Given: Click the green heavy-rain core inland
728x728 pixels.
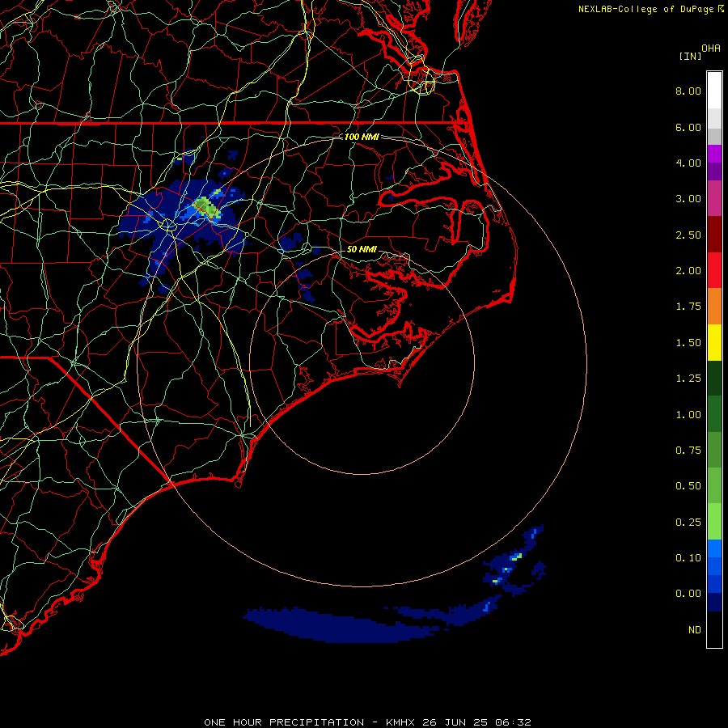Looking at the screenshot, I should click(206, 208).
